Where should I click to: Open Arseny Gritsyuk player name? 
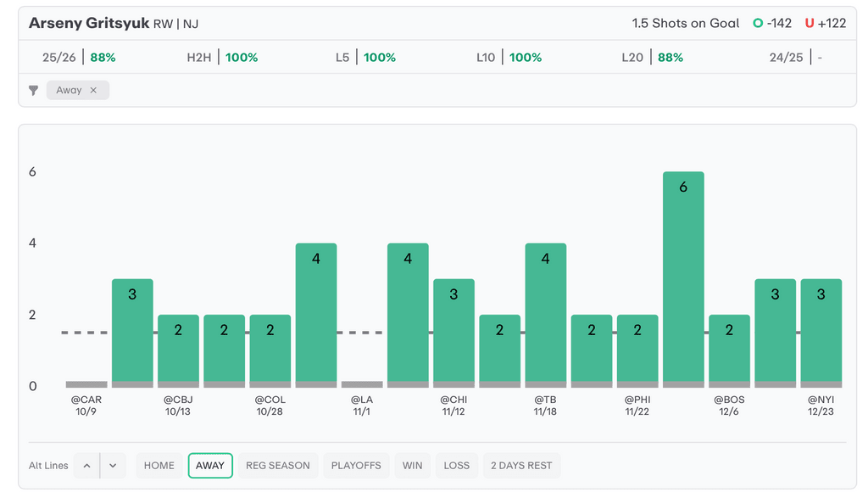89,24
